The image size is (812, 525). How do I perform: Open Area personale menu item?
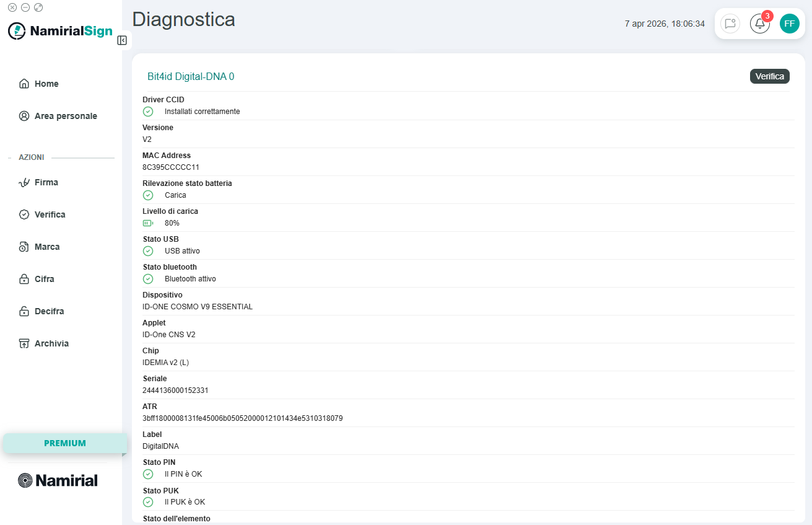[66, 116]
